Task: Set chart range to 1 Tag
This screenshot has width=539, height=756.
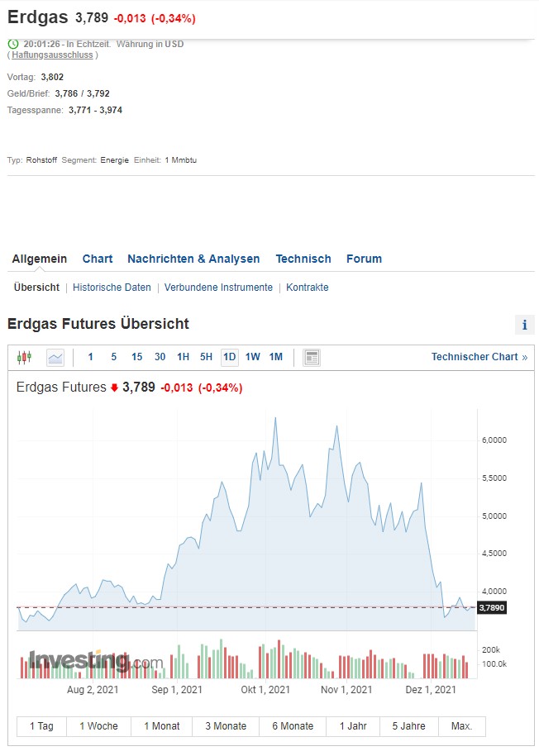Action: tap(41, 726)
